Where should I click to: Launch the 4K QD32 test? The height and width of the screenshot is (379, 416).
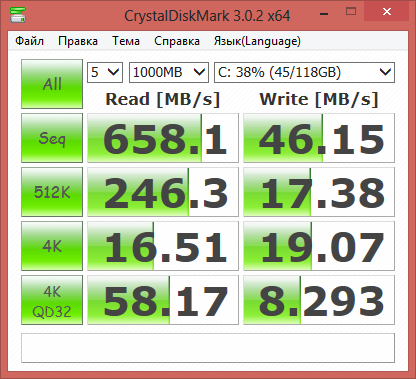[x=52, y=300]
